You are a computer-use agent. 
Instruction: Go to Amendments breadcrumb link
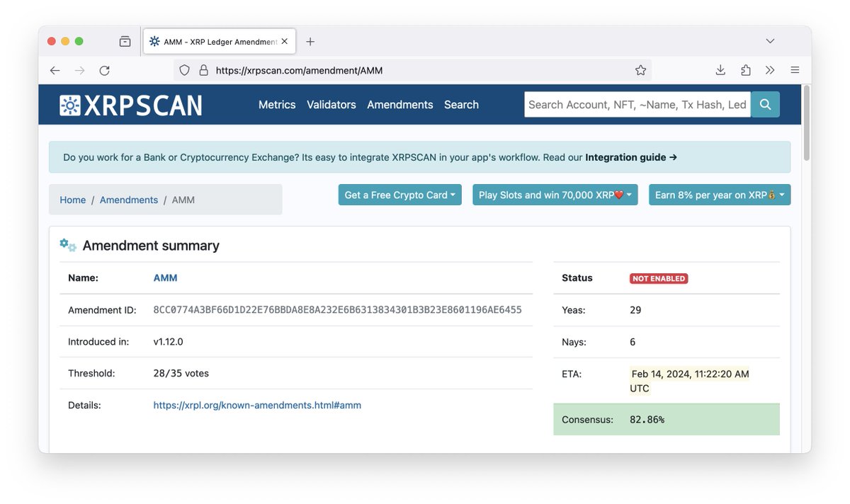point(129,200)
